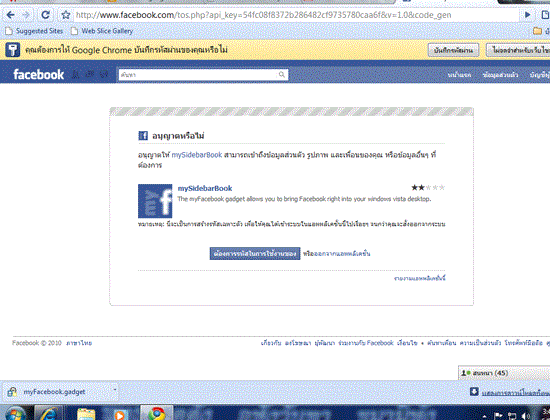The image size is (550, 420).
Task: Click the search magnifier icon
Action: [282, 74]
